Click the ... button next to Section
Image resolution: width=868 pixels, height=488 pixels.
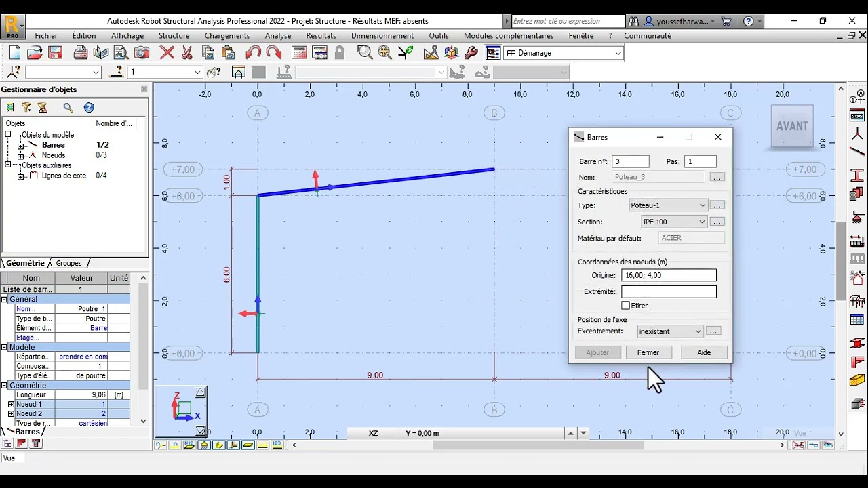point(717,222)
